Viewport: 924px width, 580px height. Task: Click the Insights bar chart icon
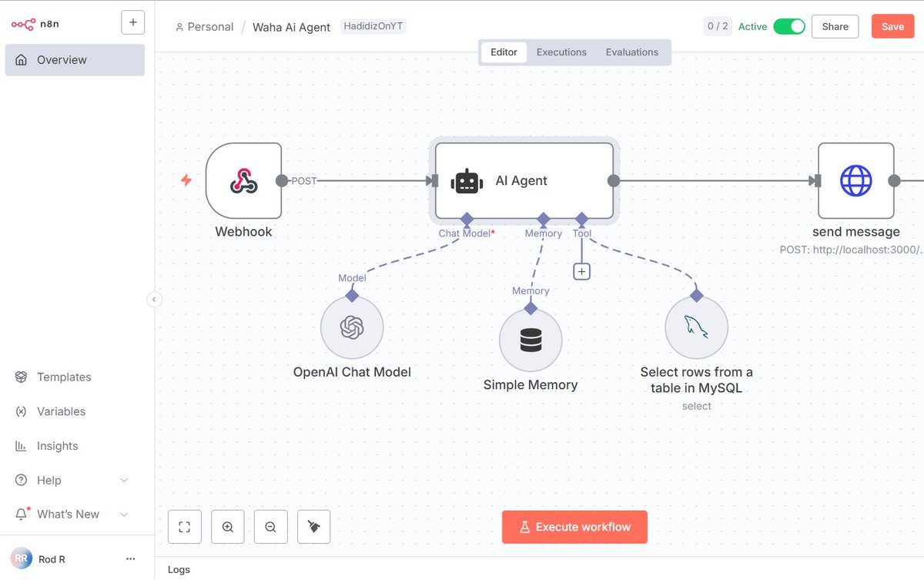point(22,446)
